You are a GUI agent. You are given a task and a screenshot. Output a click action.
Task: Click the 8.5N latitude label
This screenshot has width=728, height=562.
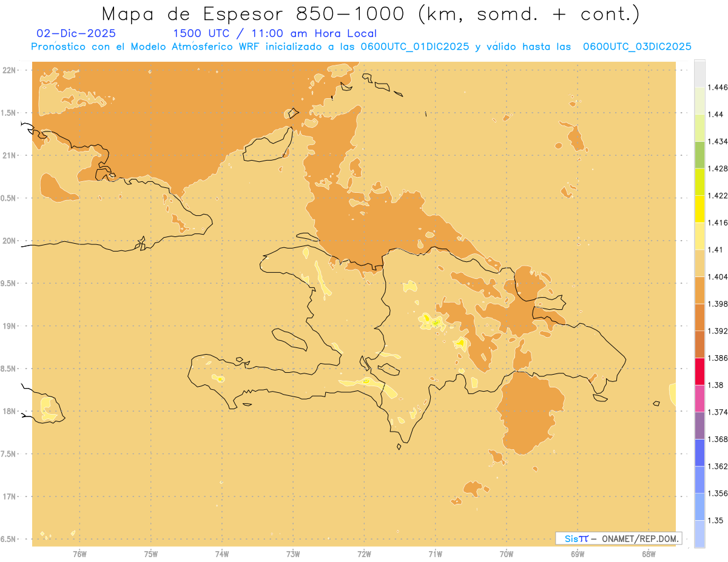coord(8,369)
